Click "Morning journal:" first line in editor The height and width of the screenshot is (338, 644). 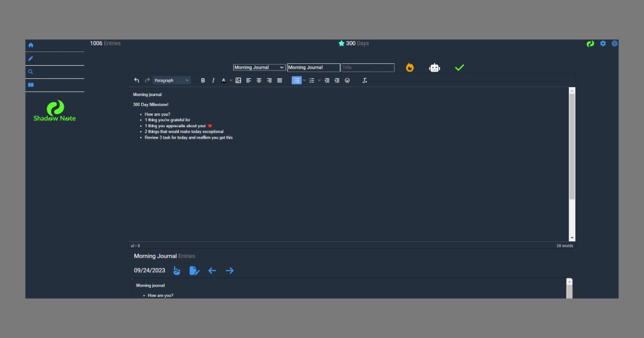point(147,94)
